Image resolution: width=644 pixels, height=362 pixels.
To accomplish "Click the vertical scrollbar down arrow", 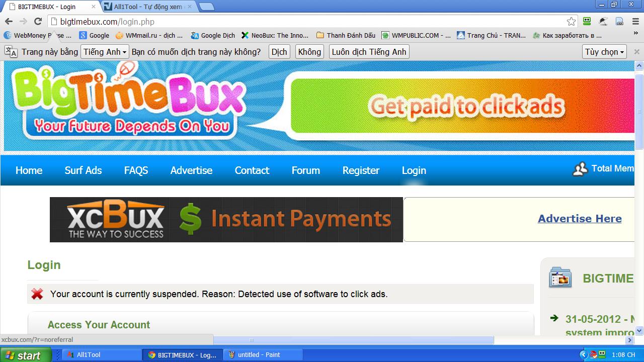I will click(639, 330).
